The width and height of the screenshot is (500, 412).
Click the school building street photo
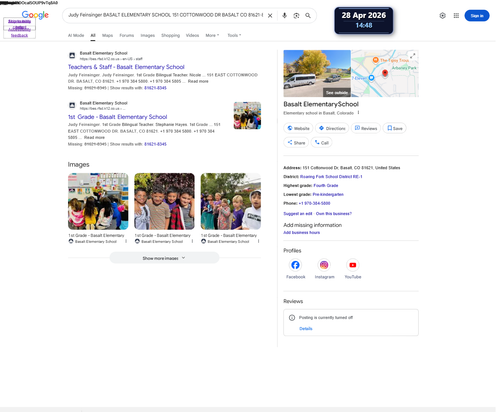[x=317, y=73]
